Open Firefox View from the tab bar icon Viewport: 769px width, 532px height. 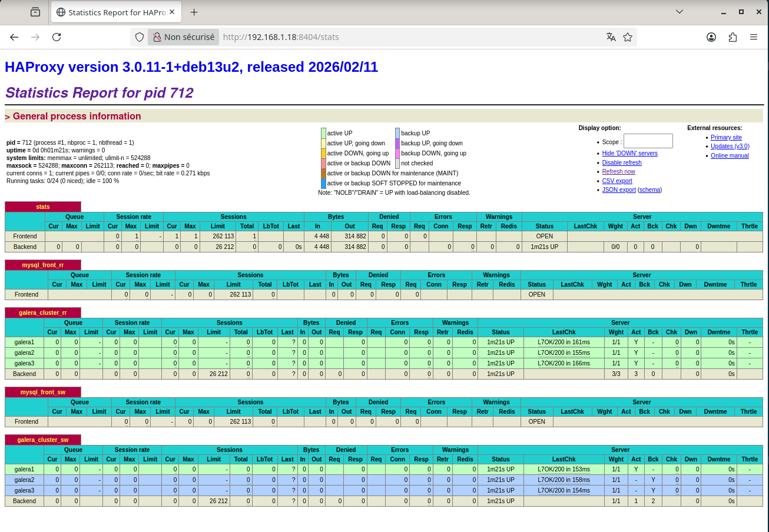tap(35, 12)
